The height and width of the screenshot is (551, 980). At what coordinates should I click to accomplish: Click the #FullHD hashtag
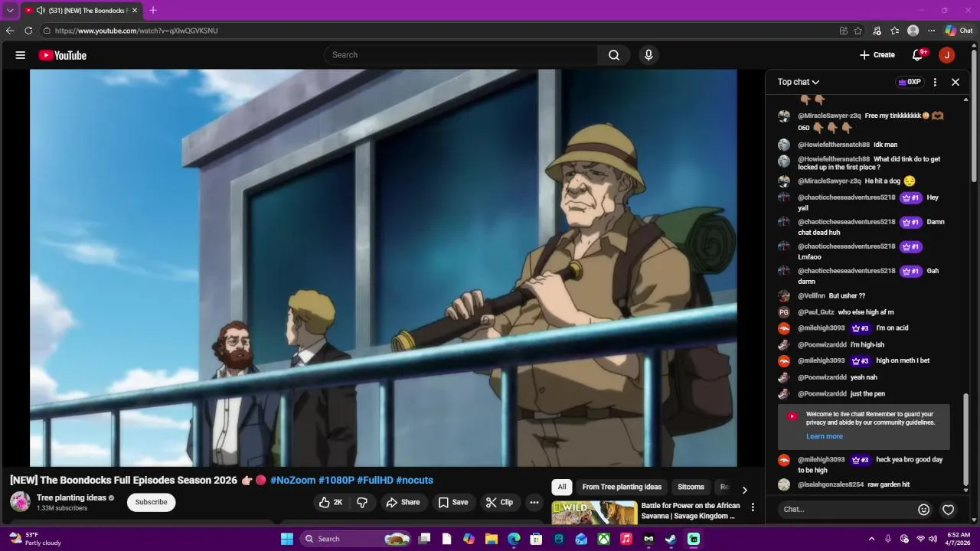(x=375, y=481)
